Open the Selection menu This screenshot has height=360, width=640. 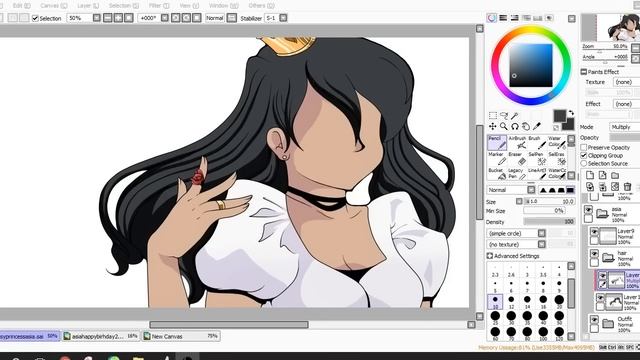click(124, 6)
